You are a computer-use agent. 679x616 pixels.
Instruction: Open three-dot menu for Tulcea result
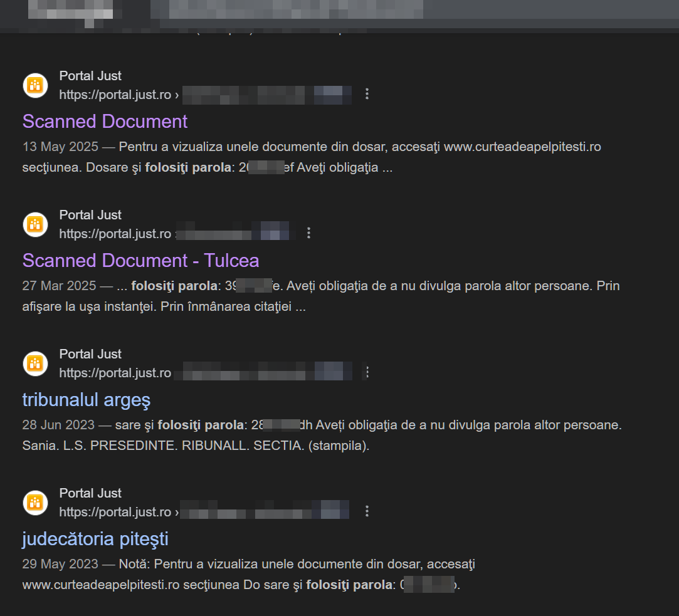click(308, 233)
